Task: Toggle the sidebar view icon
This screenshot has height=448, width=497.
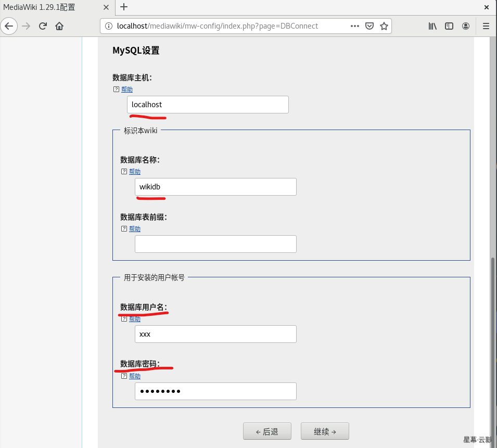Action: [449, 26]
